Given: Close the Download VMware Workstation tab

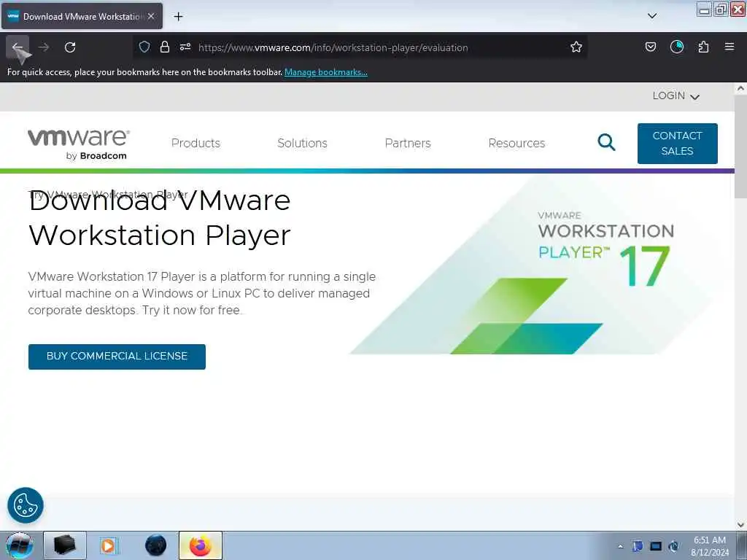Looking at the screenshot, I should 151,16.
